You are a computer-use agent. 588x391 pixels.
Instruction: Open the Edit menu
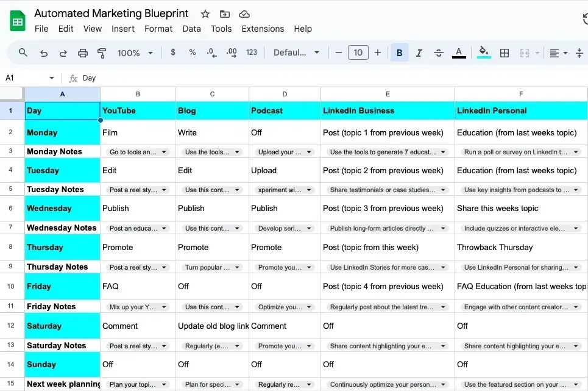click(66, 29)
